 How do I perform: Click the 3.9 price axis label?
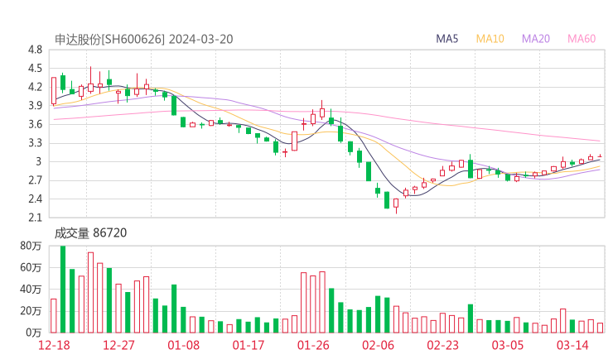pos(35,105)
